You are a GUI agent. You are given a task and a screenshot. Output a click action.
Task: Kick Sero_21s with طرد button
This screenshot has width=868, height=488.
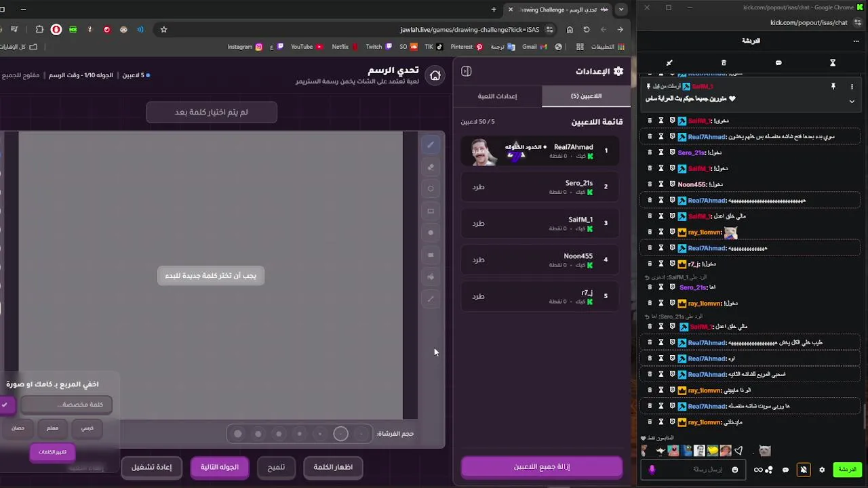478,187
